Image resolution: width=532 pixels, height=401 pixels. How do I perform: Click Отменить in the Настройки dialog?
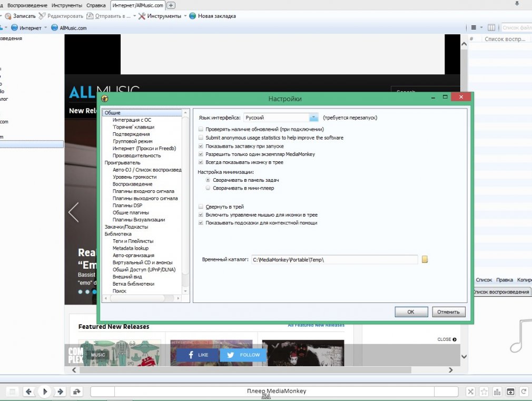tap(449, 312)
